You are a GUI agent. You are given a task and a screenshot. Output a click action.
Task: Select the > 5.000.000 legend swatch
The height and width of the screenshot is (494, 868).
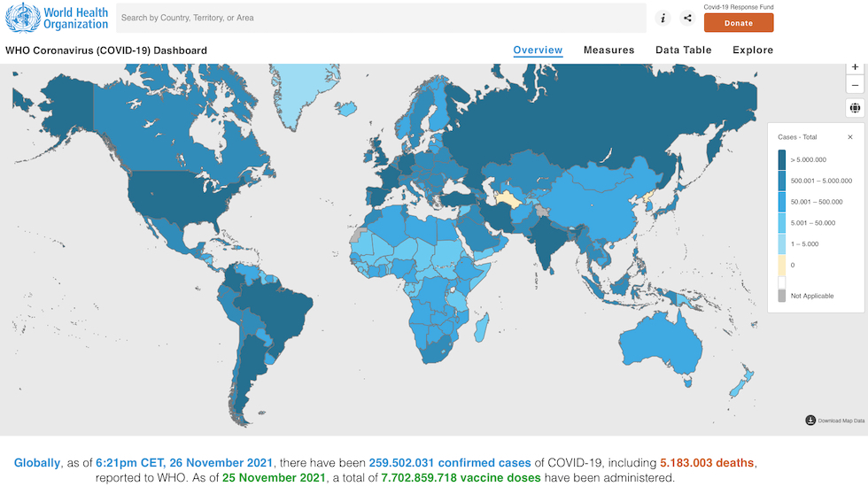tap(781, 160)
